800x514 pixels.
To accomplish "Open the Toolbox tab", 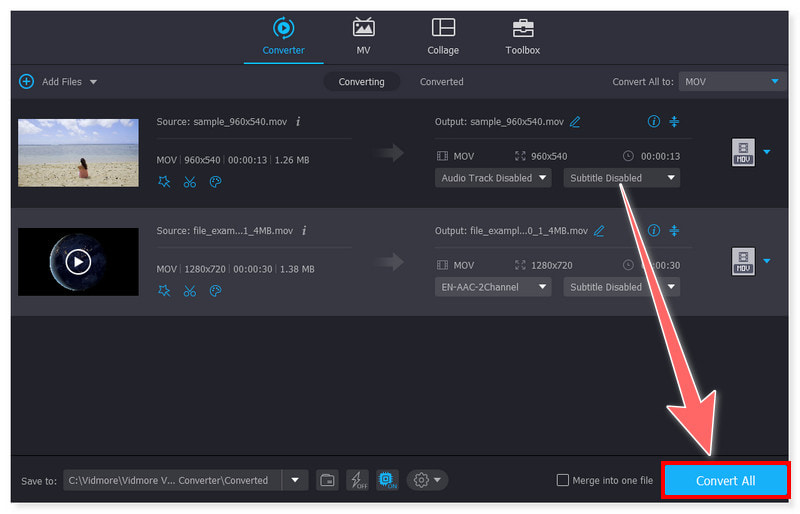I will pos(522,36).
